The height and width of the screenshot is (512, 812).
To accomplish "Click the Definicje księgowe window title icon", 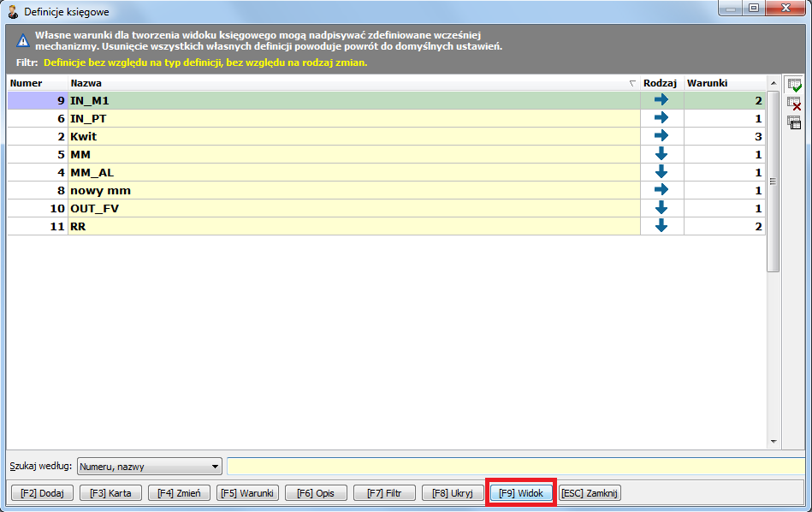I will point(13,11).
